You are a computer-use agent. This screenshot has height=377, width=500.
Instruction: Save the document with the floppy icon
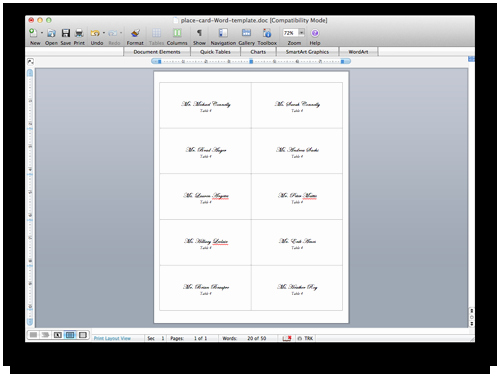pyautogui.click(x=66, y=33)
